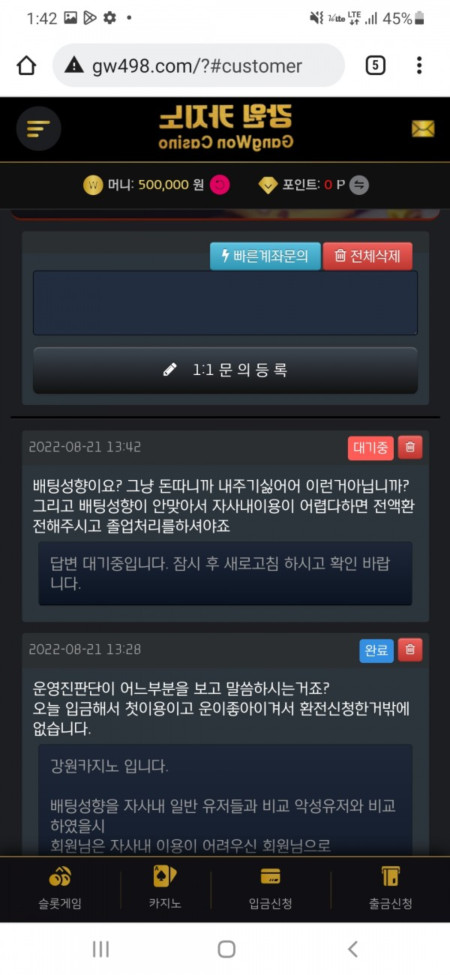This screenshot has height=975, width=450.
Task: Refresh money balance with pink circular icon
Action: pyautogui.click(x=220, y=185)
